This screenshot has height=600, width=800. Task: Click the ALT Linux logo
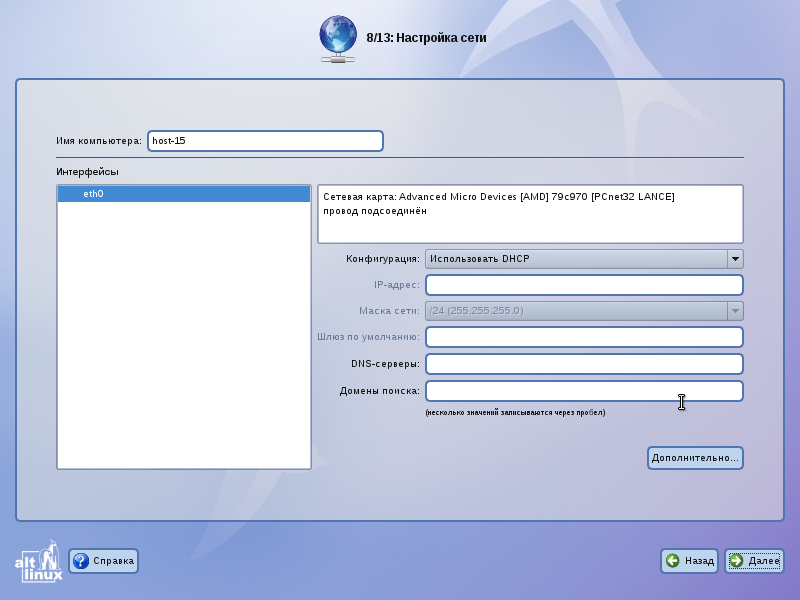pos(39,561)
